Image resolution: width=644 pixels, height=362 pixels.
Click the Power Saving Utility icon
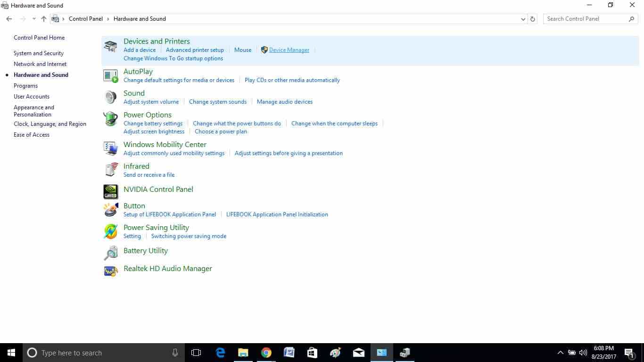[x=110, y=231]
